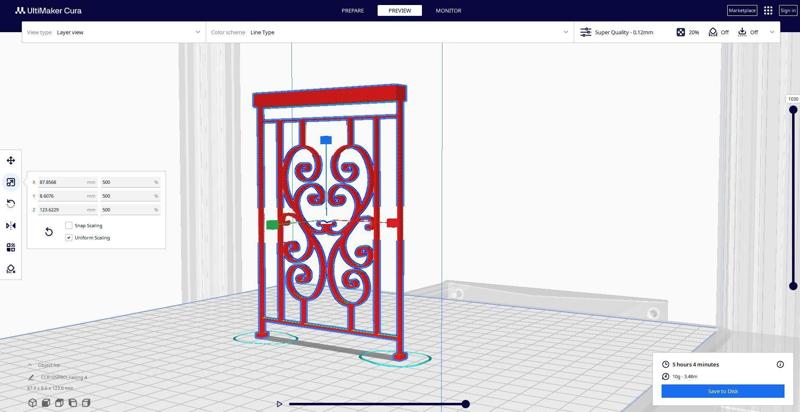
Task: Click the X scale percent field
Action: point(130,182)
